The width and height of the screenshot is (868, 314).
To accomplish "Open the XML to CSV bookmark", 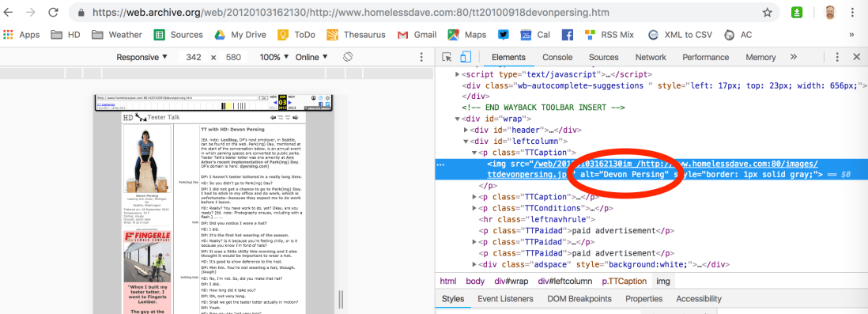I will [681, 35].
